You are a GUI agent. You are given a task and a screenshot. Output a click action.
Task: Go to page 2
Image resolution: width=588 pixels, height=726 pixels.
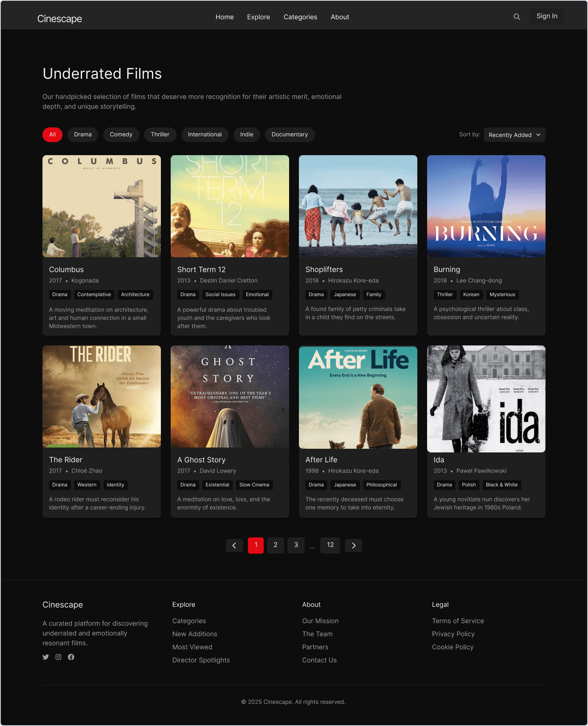(276, 546)
